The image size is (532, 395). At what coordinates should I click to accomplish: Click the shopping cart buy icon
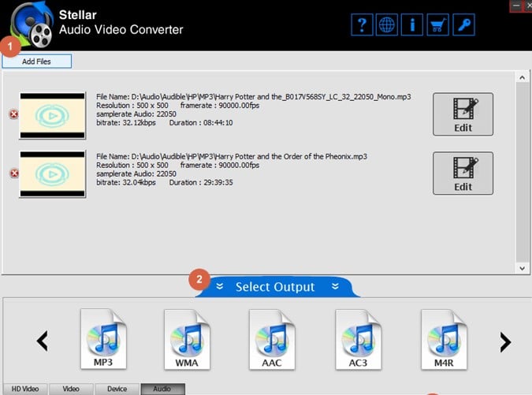pos(437,24)
